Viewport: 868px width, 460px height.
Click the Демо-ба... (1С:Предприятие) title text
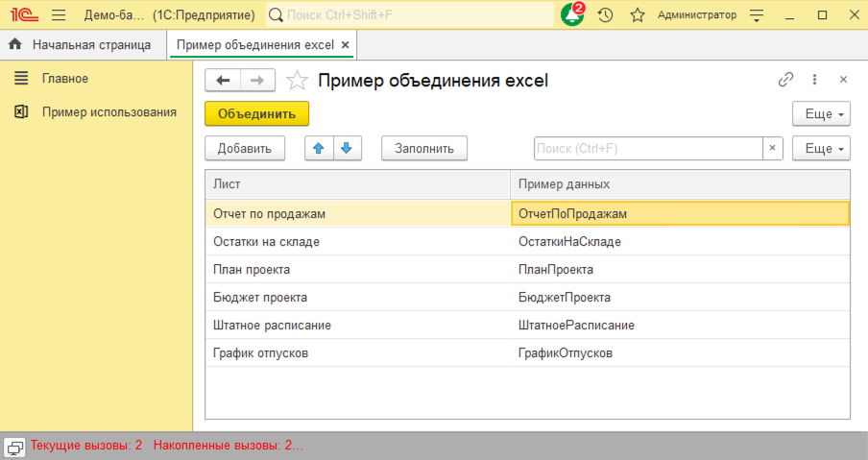[x=169, y=15]
